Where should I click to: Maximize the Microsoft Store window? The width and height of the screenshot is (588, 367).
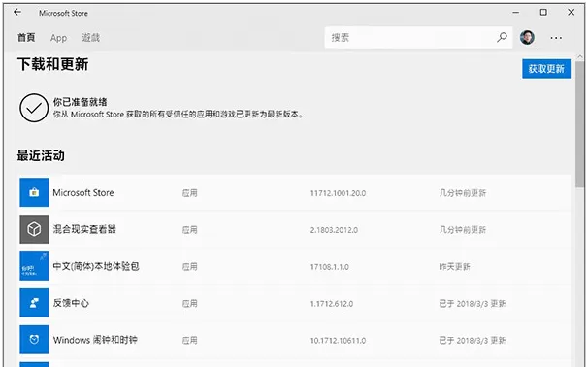pyautogui.click(x=543, y=13)
